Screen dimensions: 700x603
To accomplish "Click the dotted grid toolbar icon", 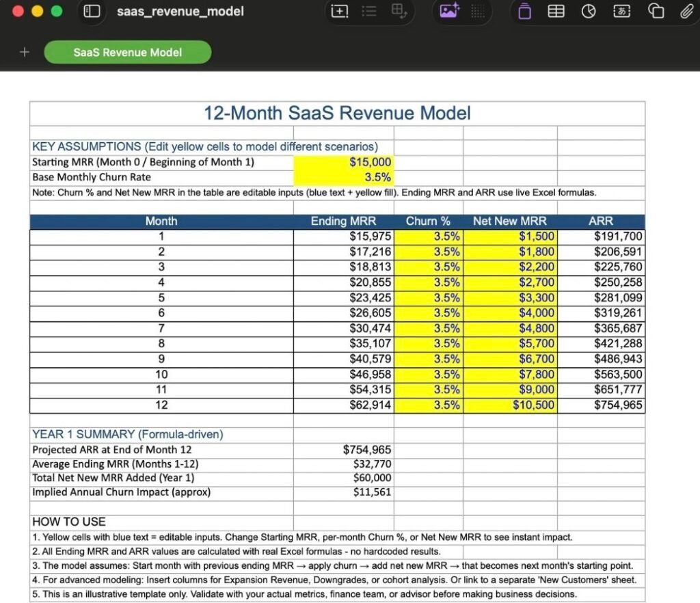I will tap(478, 12).
